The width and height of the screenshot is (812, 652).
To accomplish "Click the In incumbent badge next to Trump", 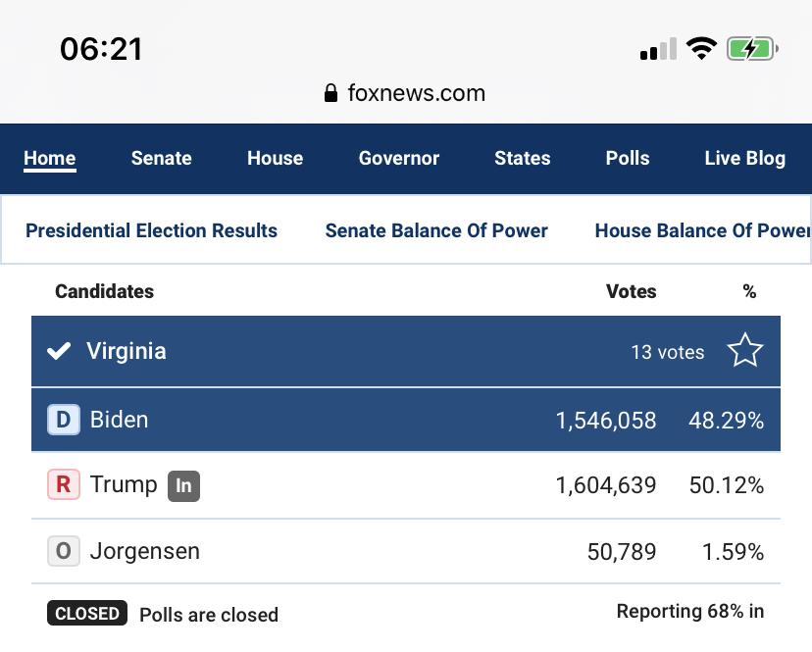I will point(183,485).
